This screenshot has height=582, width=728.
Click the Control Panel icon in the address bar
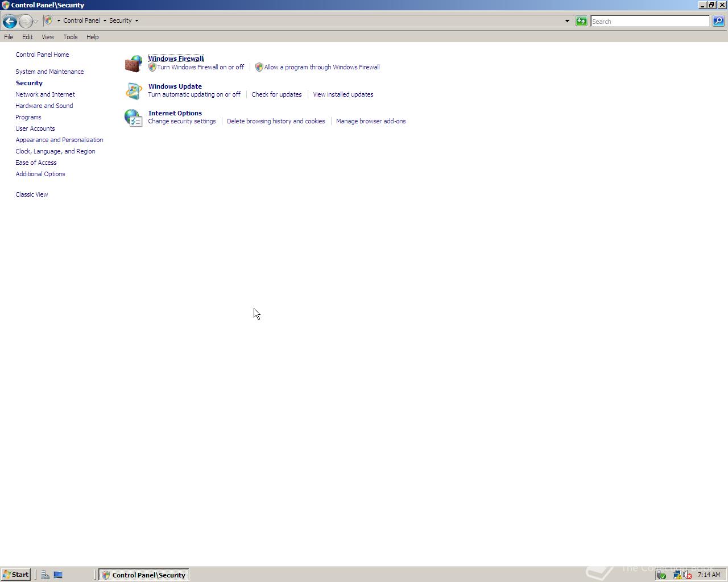click(x=49, y=20)
